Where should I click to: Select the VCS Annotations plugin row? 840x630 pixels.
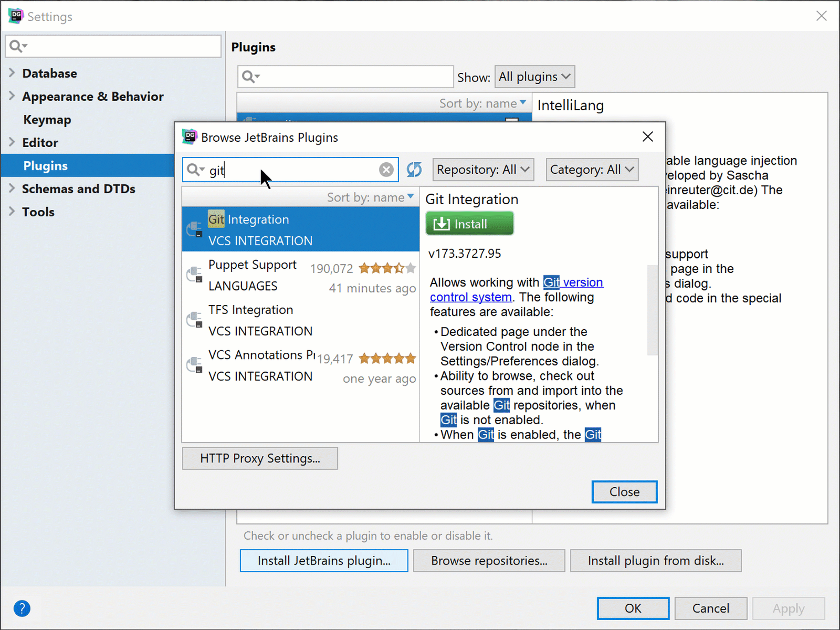(300, 365)
